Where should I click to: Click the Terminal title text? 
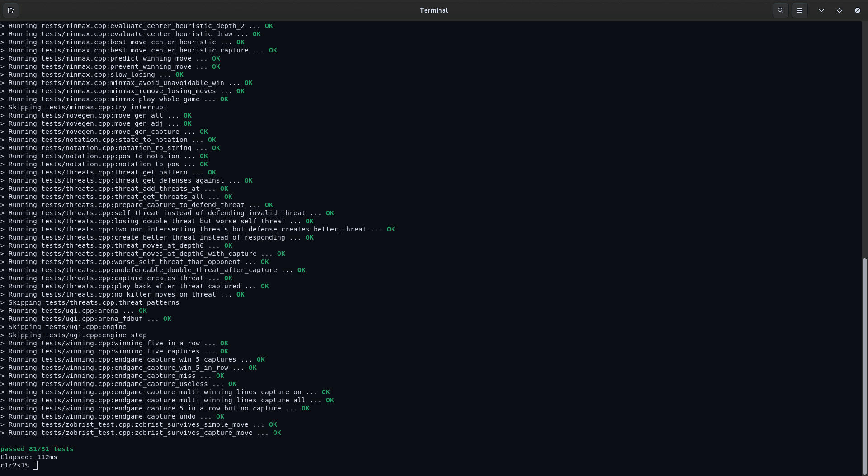pyautogui.click(x=434, y=10)
